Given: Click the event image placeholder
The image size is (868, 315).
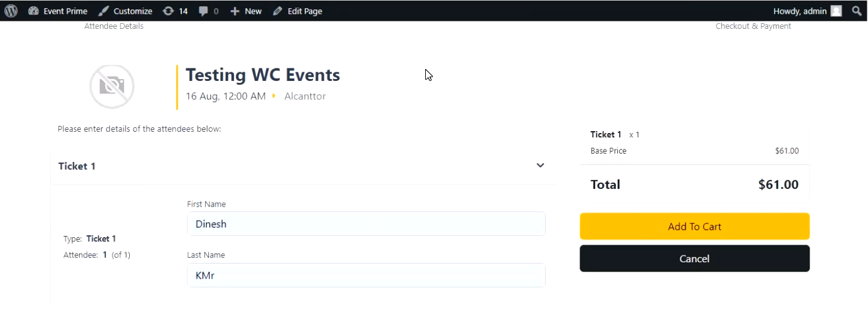Looking at the screenshot, I should point(112,87).
